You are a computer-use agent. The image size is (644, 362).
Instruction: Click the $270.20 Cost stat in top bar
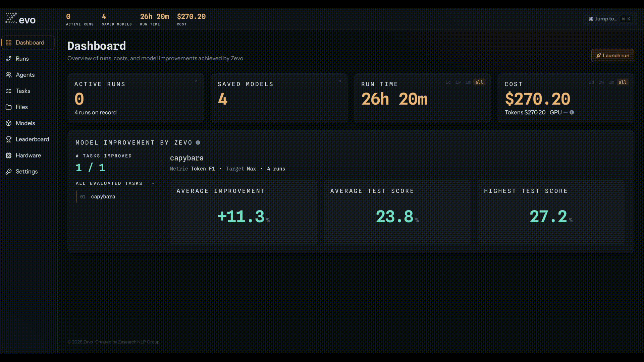tap(191, 19)
